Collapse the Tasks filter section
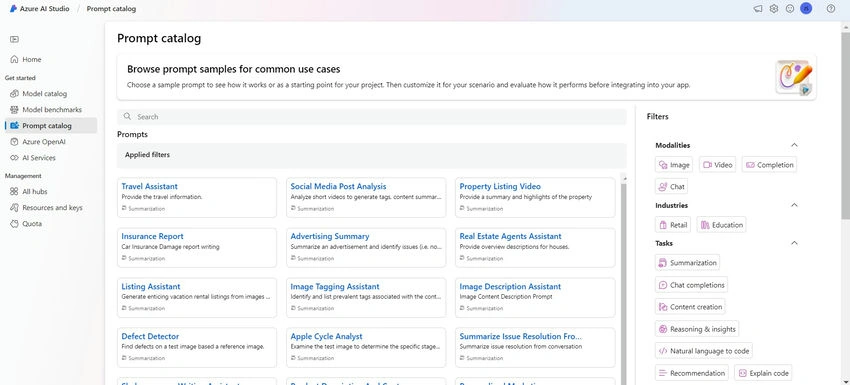This screenshot has height=385, width=850. click(794, 243)
